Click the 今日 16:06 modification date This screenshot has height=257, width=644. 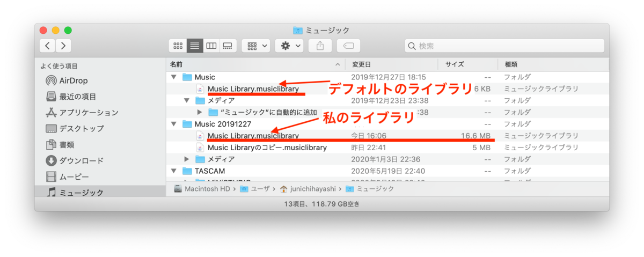point(369,135)
